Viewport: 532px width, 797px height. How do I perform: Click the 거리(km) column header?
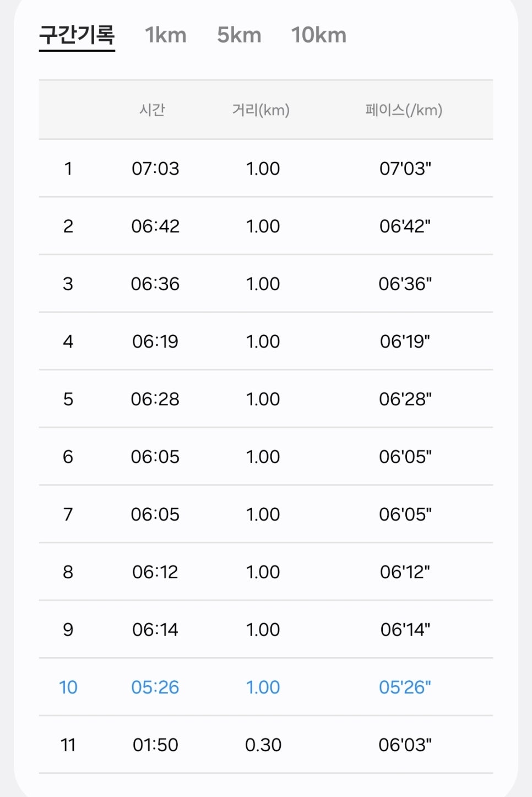pyautogui.click(x=261, y=110)
